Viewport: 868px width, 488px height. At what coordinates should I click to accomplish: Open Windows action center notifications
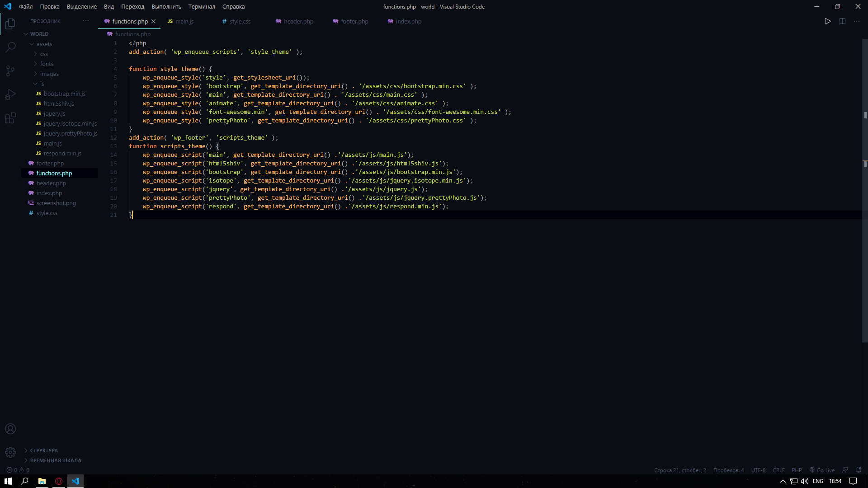853,481
